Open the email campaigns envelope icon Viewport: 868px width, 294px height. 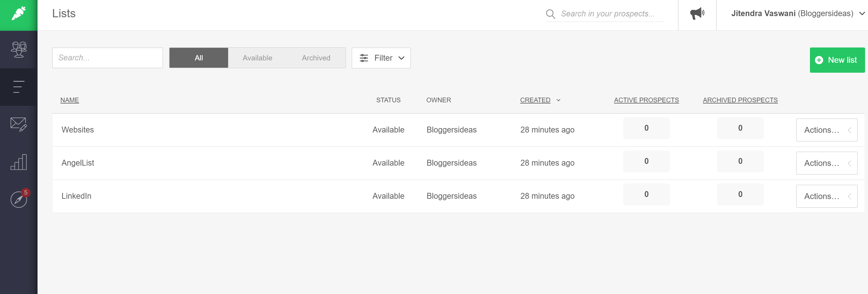[18, 124]
